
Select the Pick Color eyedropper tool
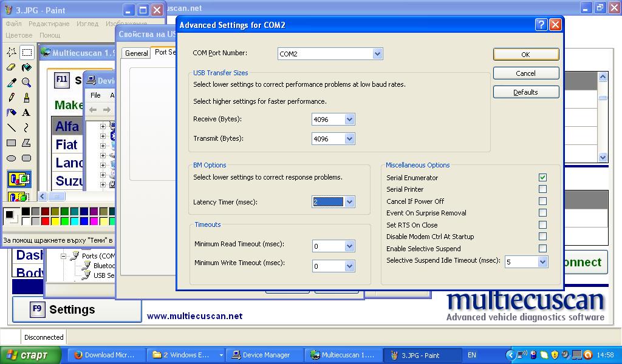click(x=12, y=83)
